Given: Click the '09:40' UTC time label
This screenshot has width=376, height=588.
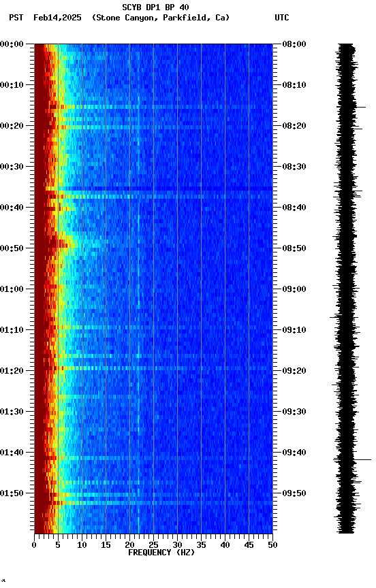Looking at the screenshot, I should [294, 453].
